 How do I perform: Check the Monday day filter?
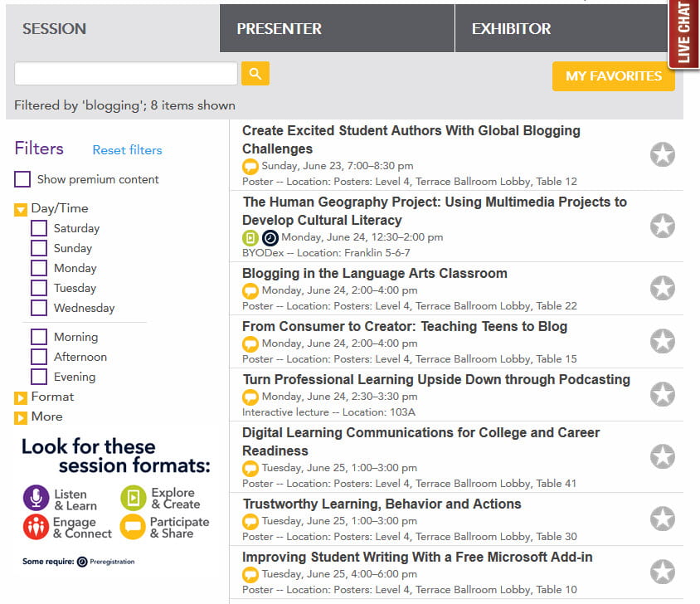(39, 268)
